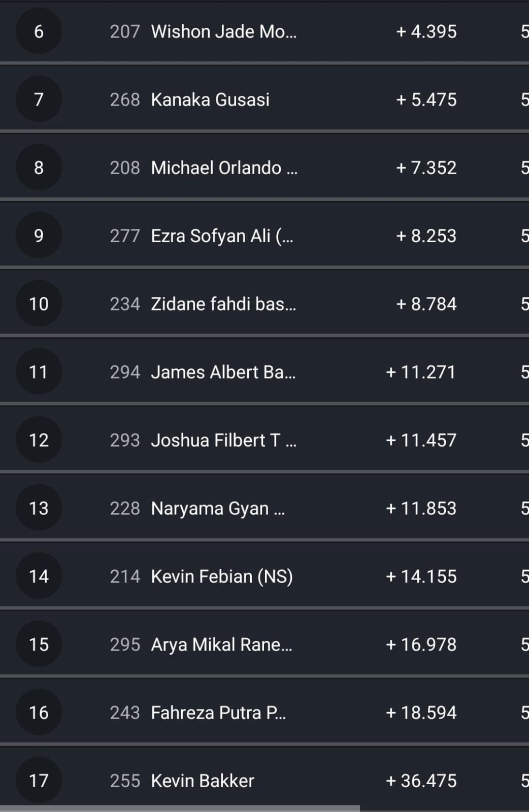The width and height of the screenshot is (529, 812).
Task: Click the position 6 circle badge
Action: pos(39,31)
